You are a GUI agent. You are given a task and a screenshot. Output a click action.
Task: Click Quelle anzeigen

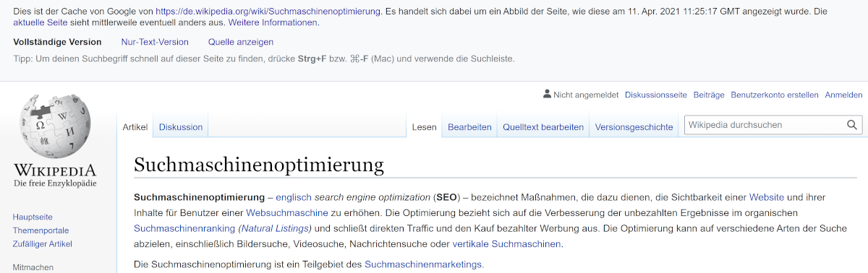click(x=241, y=42)
